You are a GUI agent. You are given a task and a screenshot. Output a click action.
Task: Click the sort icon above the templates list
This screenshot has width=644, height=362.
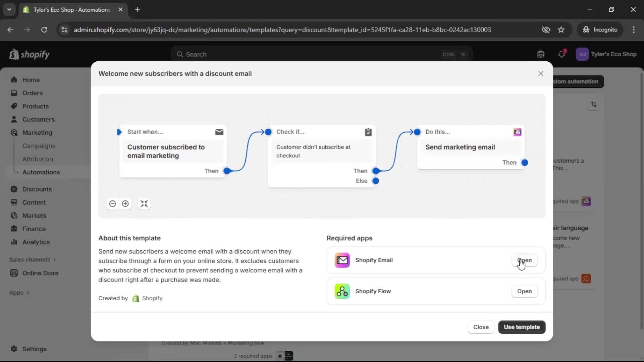[593, 105]
